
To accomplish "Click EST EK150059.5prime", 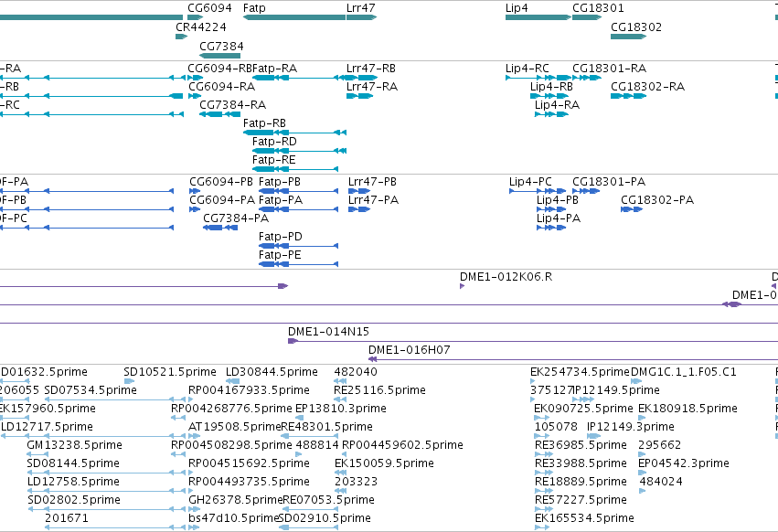I will tap(340, 473).
